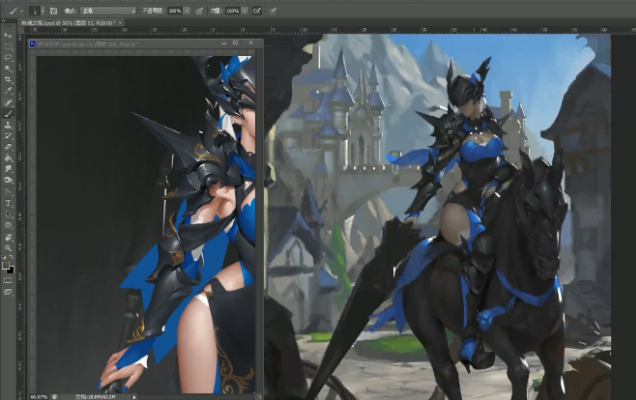Viewport: 636px width, 400px height.
Task: Swap foreground and background colors
Action: point(11,257)
